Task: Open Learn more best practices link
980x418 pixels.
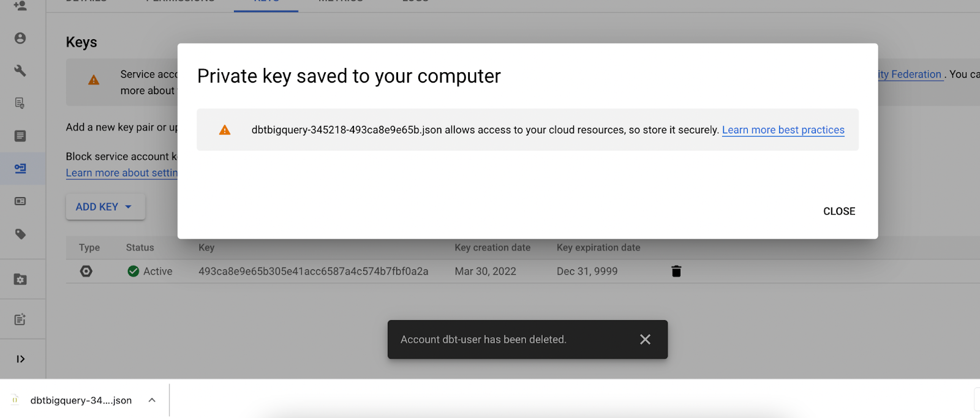Action: pyautogui.click(x=783, y=130)
